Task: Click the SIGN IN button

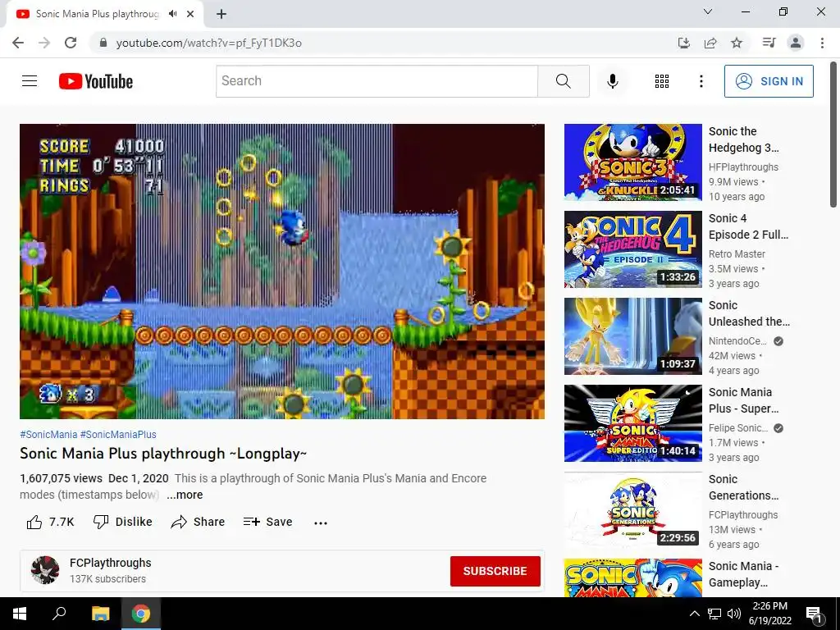Action: click(x=769, y=81)
